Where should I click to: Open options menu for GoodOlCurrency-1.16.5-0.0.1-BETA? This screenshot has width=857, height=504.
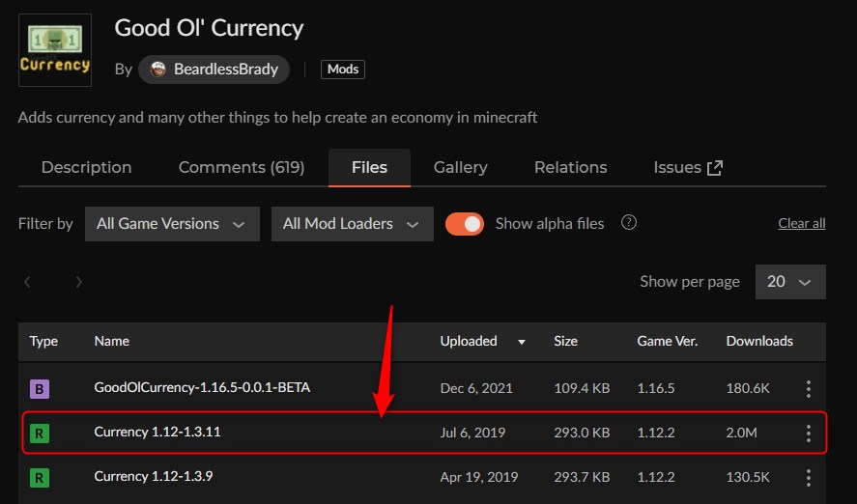(x=809, y=389)
